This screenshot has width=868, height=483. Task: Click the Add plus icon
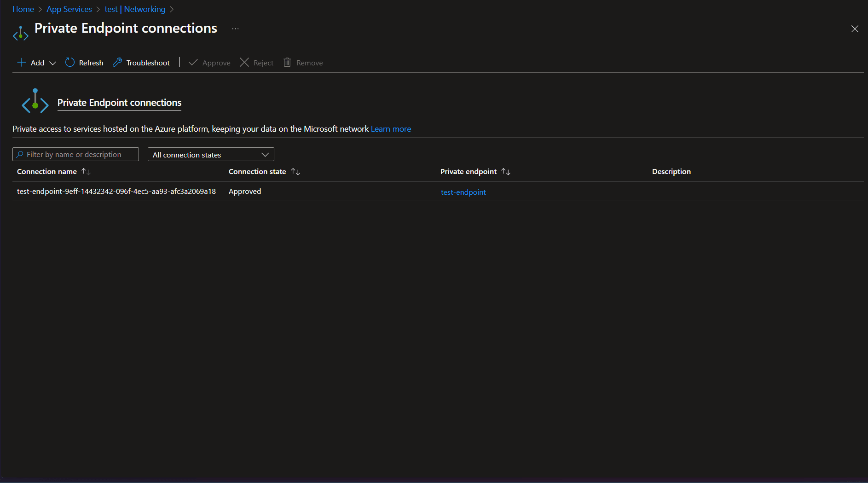[22, 63]
